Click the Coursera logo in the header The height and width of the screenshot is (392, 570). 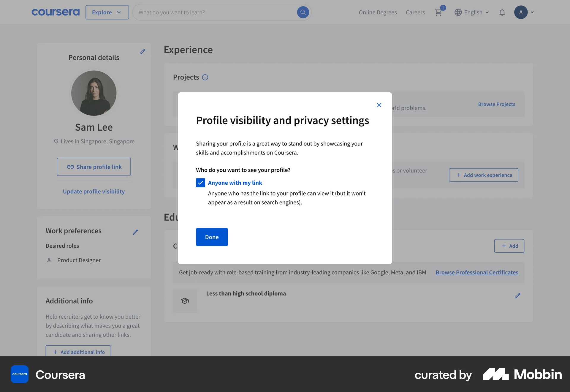(56, 12)
